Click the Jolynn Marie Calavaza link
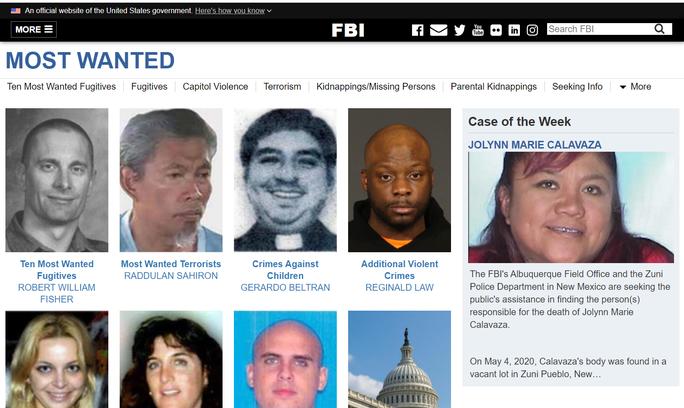 tap(534, 145)
